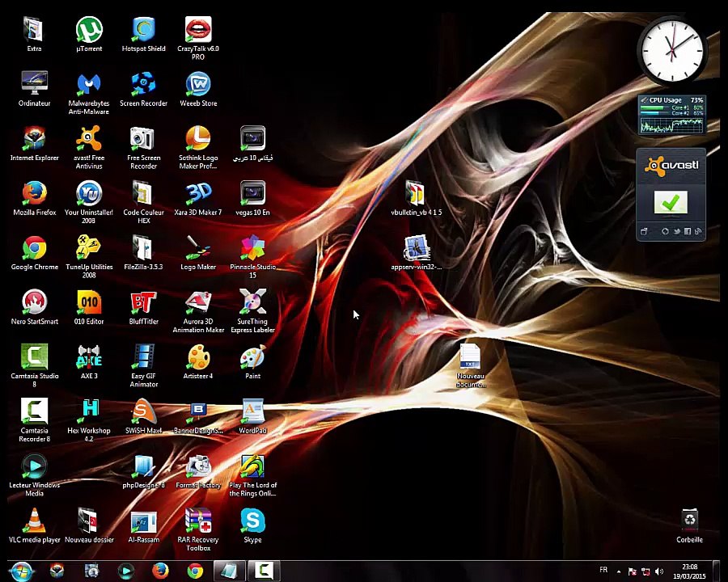Open the µTorrent desktop shortcut
Viewport: 728px width, 582px height.
(89, 34)
